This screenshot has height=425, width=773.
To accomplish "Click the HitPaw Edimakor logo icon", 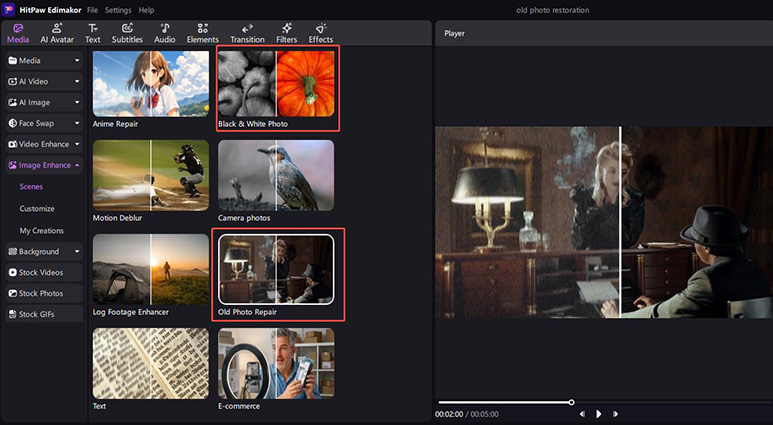I will tap(8, 10).
